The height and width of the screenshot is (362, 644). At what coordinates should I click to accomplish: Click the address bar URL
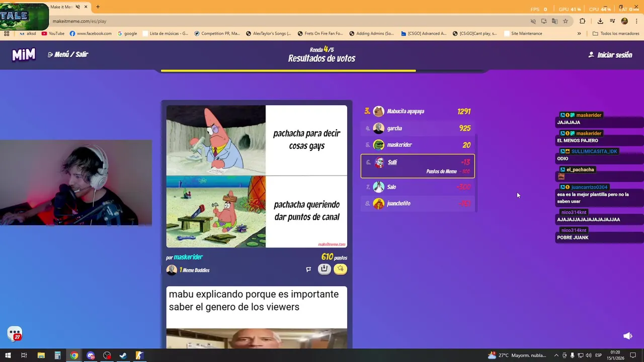click(x=79, y=21)
